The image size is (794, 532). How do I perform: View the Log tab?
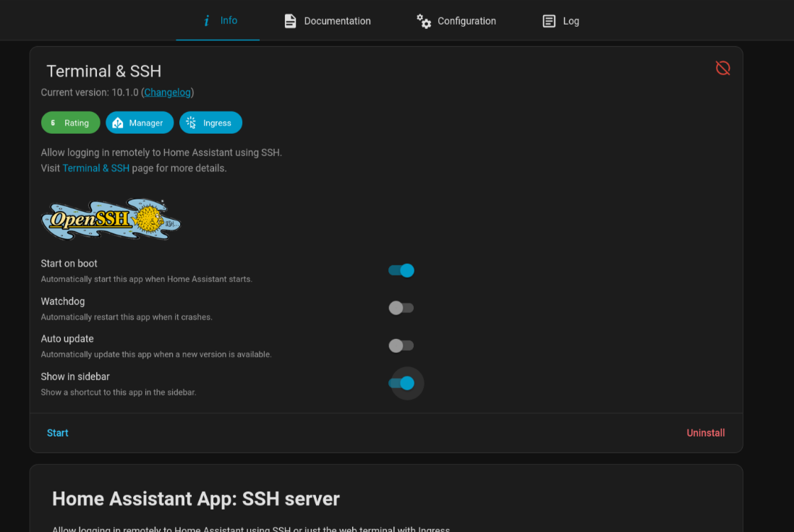(560, 21)
